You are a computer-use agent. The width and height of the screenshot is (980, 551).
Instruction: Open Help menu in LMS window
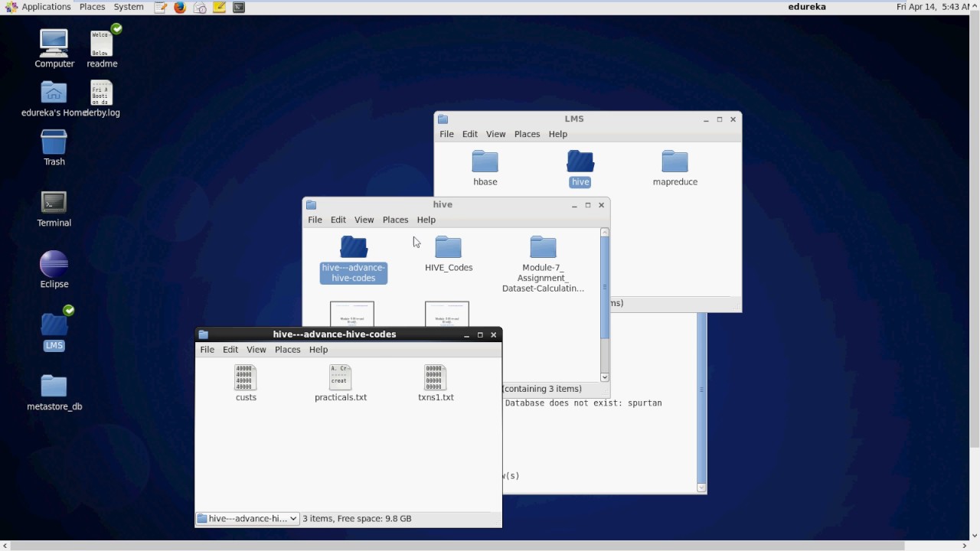558,134
